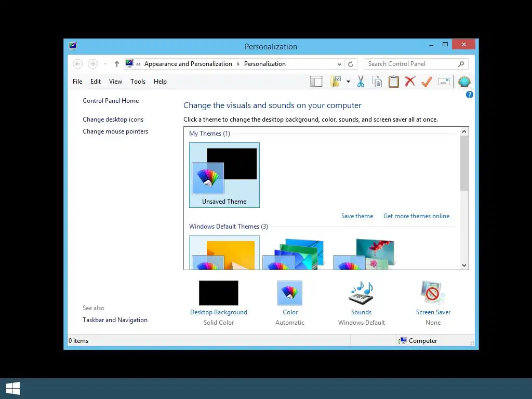Click the Paste clipboard icon in toolbar
The width and height of the screenshot is (532, 399).
pyautogui.click(x=394, y=82)
